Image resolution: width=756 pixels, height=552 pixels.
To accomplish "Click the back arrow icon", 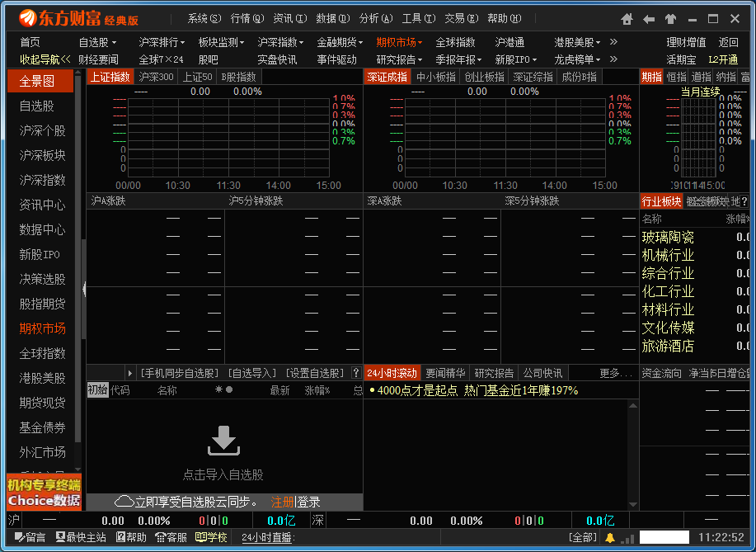I will (x=649, y=19).
